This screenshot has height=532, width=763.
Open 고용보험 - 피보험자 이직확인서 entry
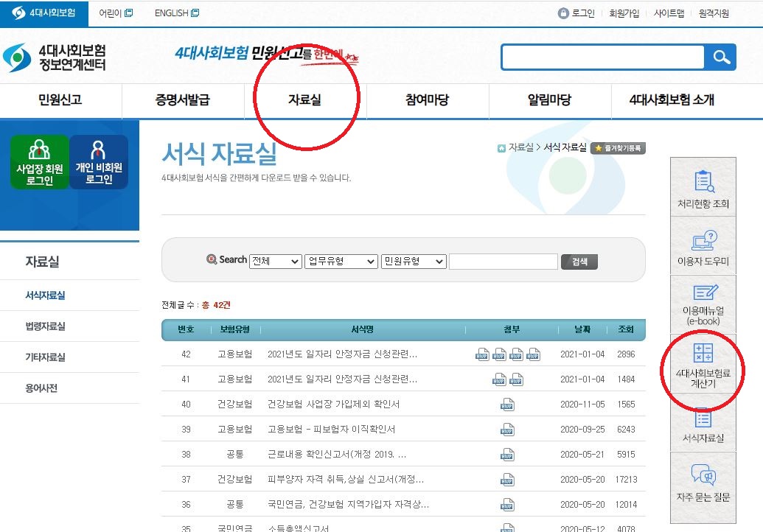[x=332, y=430]
